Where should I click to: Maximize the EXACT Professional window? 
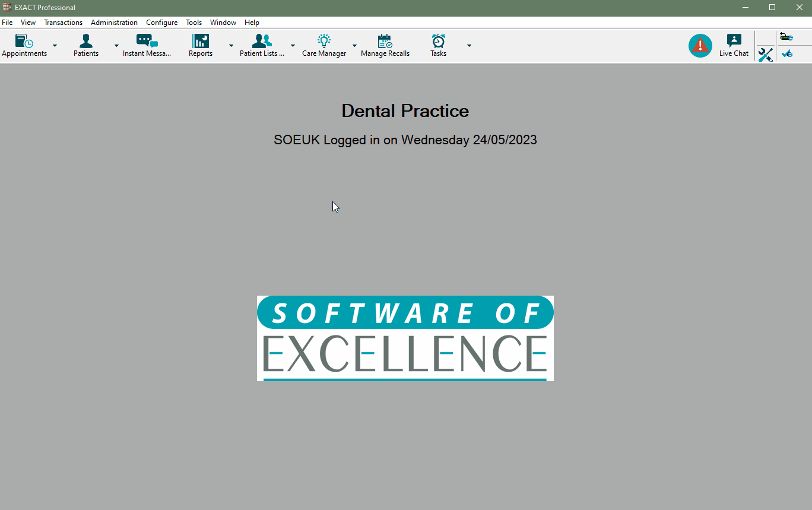tap(772, 7)
